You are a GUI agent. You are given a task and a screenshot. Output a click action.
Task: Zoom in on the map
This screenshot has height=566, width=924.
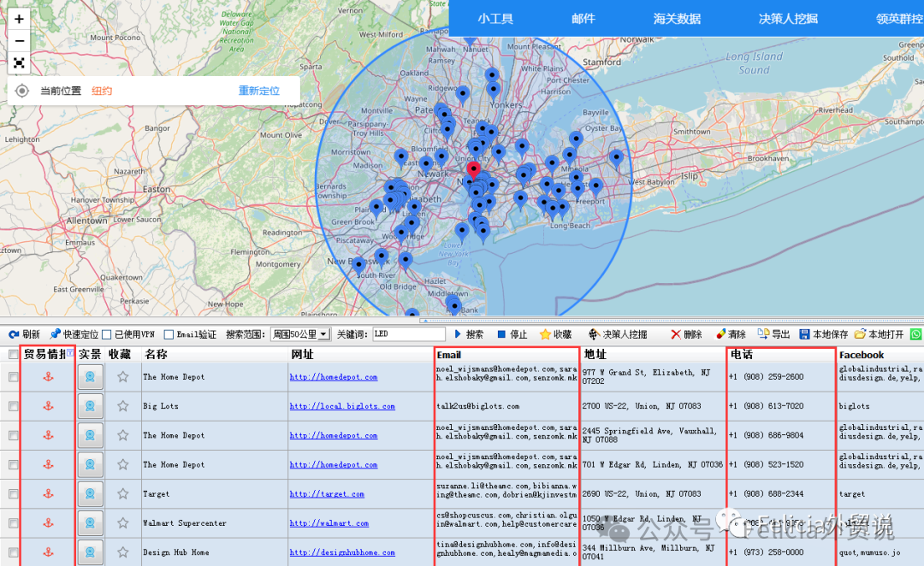point(19,19)
